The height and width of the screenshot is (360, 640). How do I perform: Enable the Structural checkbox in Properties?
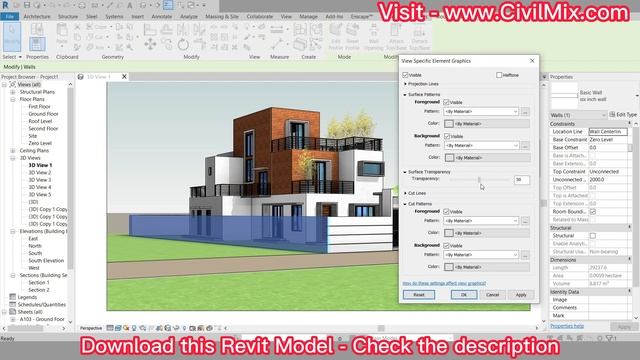593,236
